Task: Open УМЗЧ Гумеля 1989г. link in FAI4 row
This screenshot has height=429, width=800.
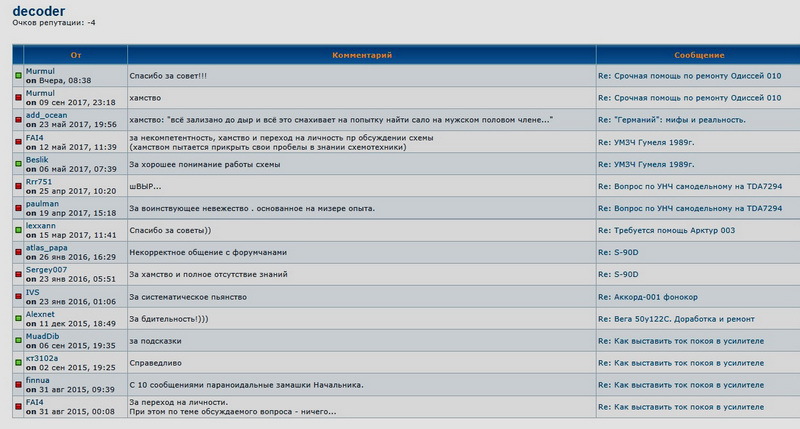Action: 646,142
